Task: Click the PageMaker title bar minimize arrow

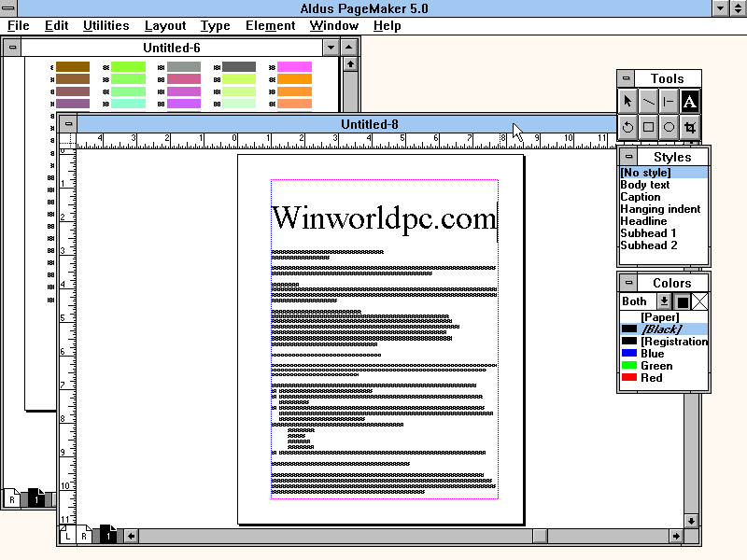Action: (720, 8)
